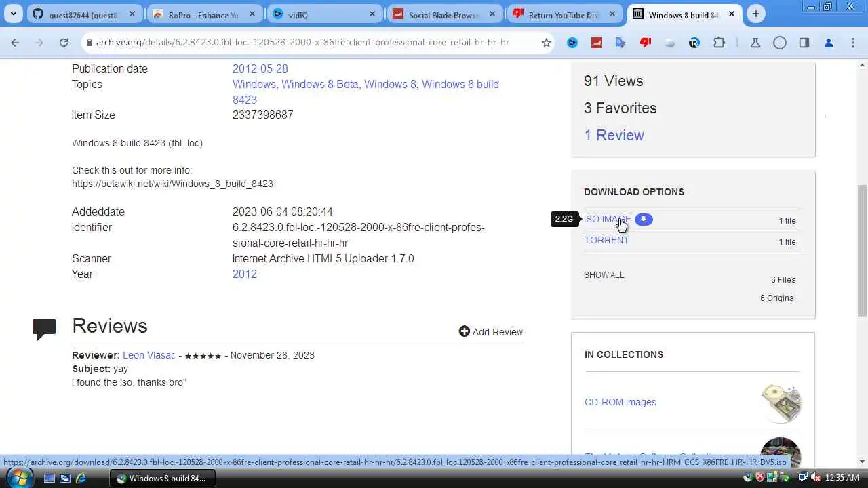Click the network icon in system tray
Screen dimensions: 868x488
[x=803, y=478]
